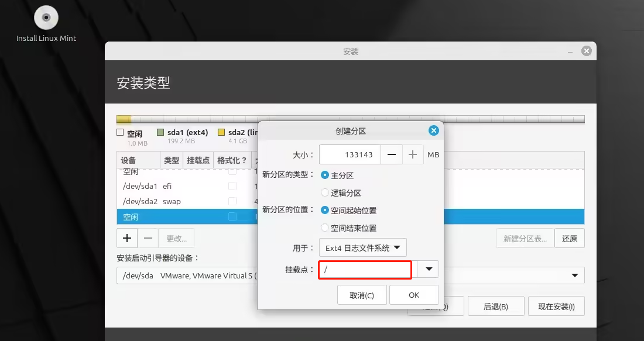Screen dimensions: 644x341
Task: Select the 逻辑分区 radio button
Action: point(326,192)
